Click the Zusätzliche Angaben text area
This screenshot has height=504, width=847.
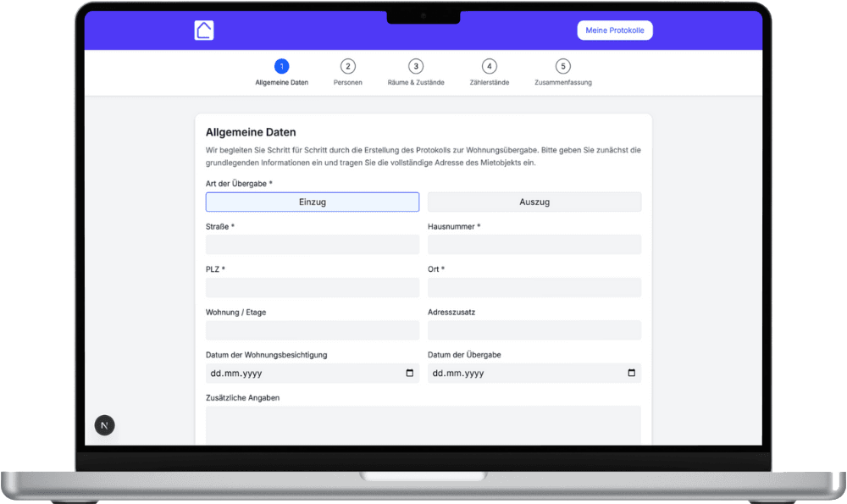[423, 424]
